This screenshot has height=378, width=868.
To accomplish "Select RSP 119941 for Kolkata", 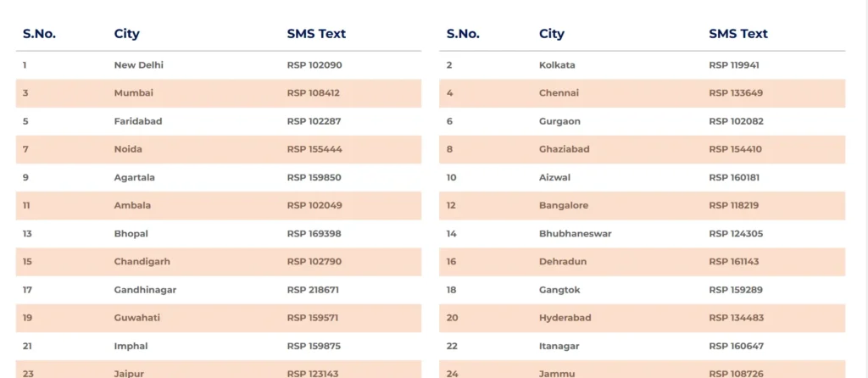I will pyautogui.click(x=734, y=64).
